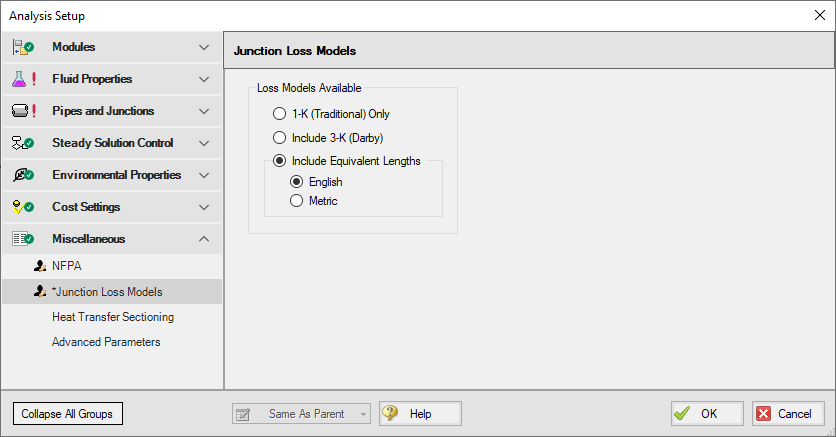Click the Collapse All Groups button
This screenshot has width=836, height=437.
68,414
